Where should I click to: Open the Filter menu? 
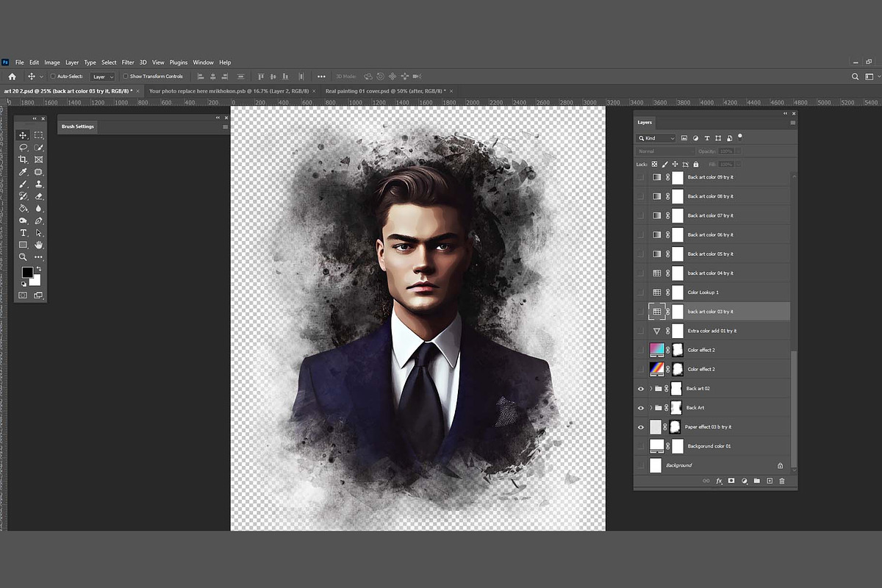[128, 62]
